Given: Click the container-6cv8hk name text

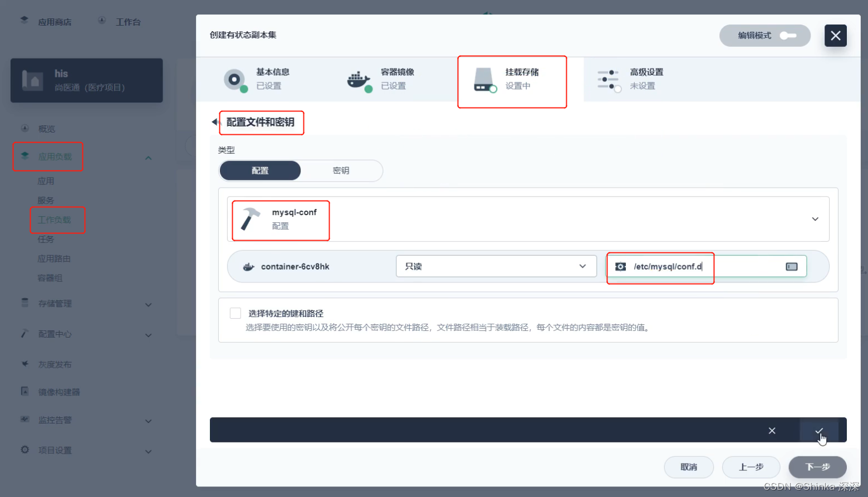Looking at the screenshot, I should coord(295,267).
